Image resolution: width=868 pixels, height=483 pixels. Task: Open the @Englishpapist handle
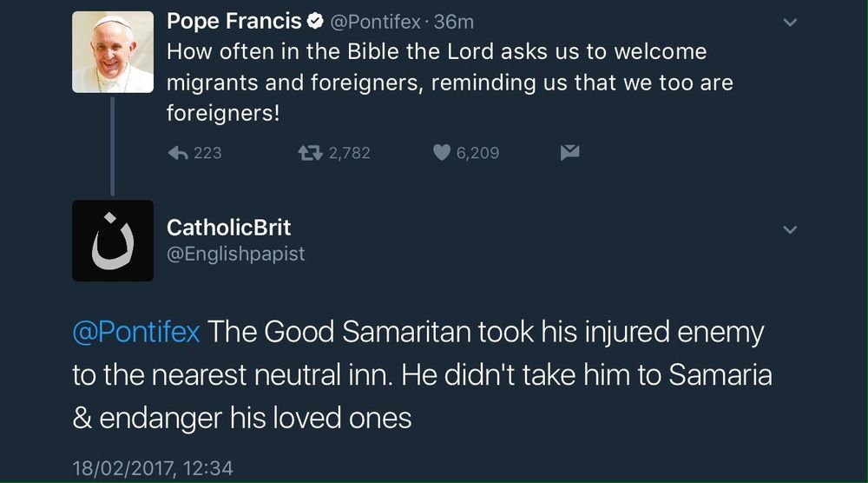(x=235, y=255)
